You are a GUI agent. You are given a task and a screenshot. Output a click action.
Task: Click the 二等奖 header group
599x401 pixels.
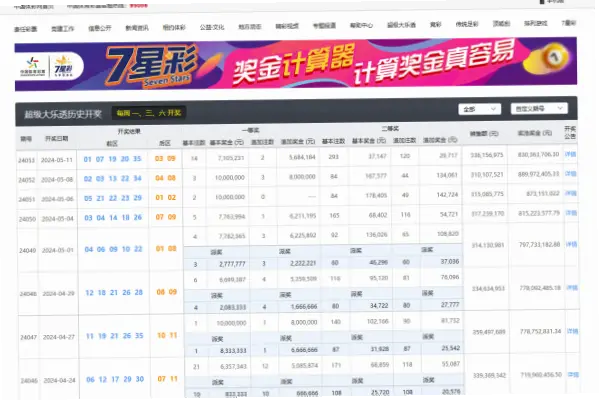coord(390,129)
